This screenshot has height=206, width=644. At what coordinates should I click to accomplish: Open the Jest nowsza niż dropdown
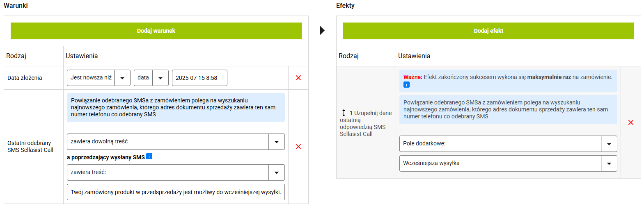coord(99,78)
